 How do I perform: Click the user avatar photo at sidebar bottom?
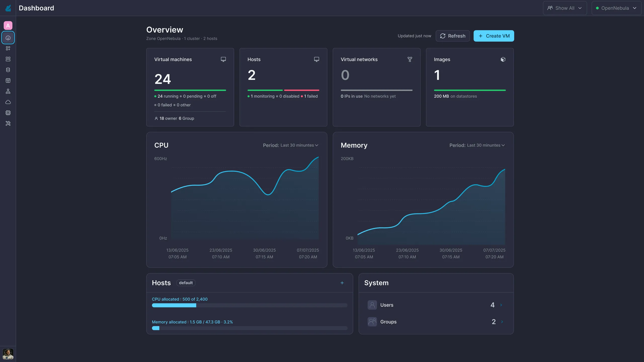[x=8, y=354]
